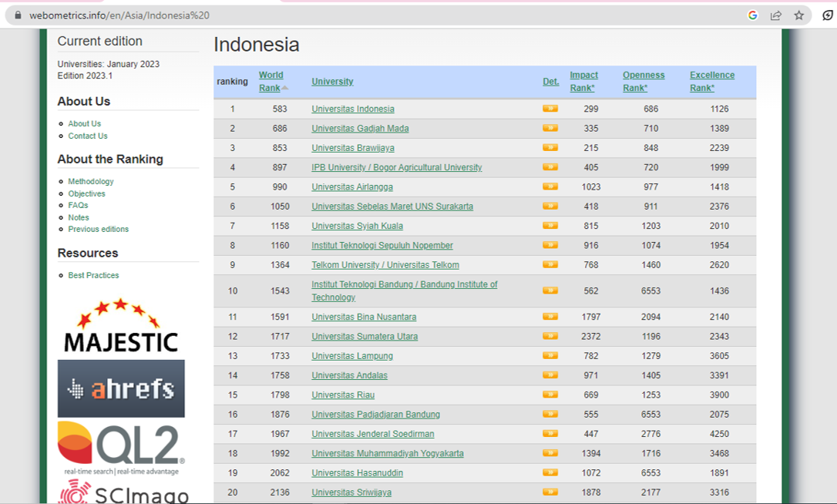The image size is (837, 504).
Task: Click the details arrow for Universitas Gadjah Mada
Action: pyautogui.click(x=550, y=128)
